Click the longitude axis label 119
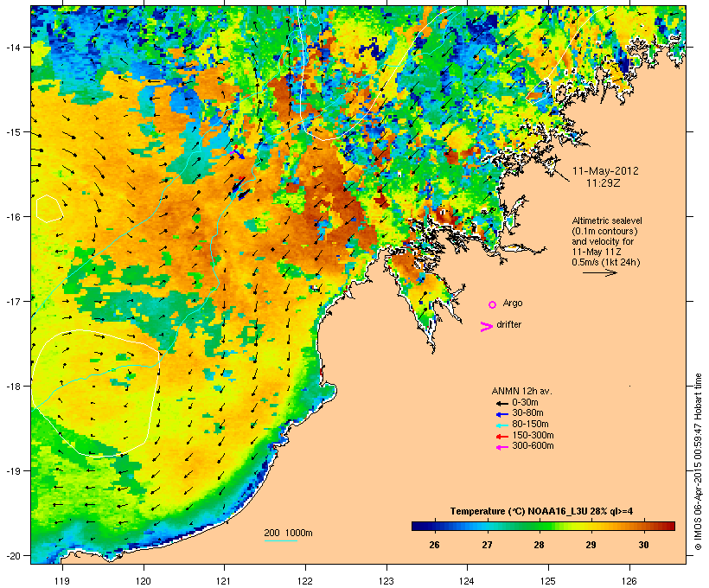Screen dimensions: 709x588 (x=62, y=581)
